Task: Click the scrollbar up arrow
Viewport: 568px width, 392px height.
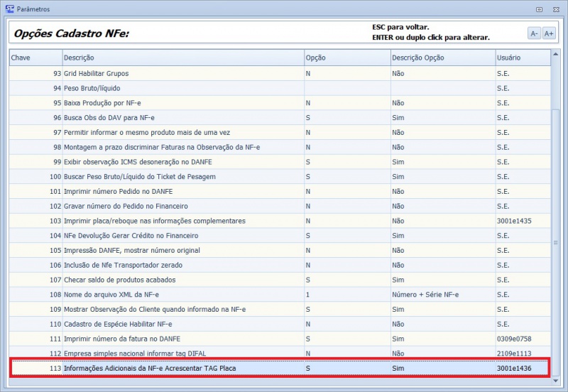Action: [x=556, y=53]
